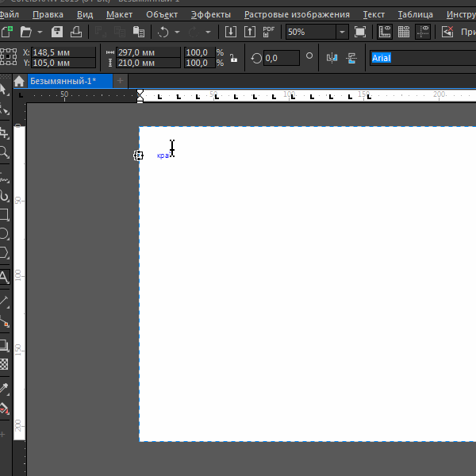
Task: Click the blue text "кра" on the page
Action: click(163, 155)
